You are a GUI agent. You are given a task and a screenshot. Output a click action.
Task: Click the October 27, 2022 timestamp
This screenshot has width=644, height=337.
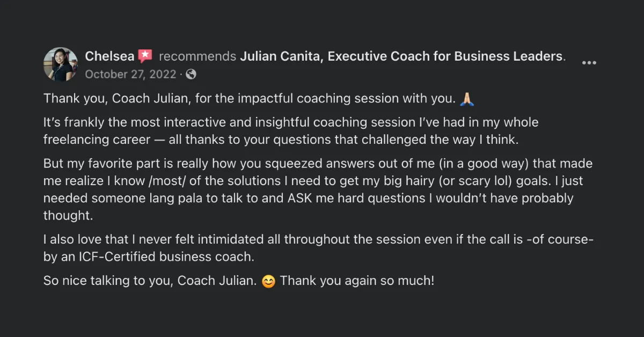130,74
